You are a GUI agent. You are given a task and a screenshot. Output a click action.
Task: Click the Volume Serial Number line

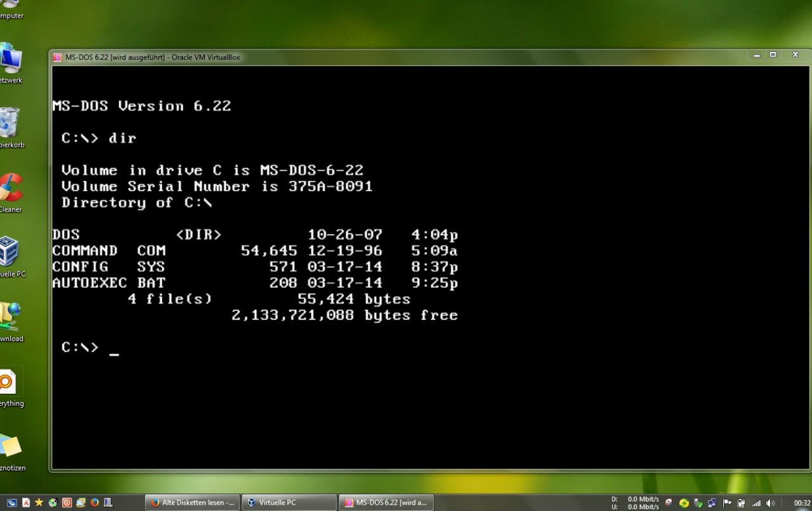pos(217,186)
